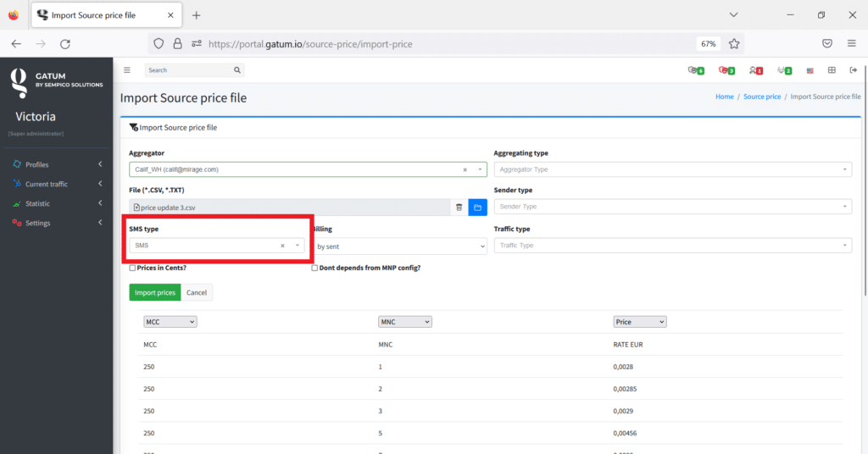868x454 pixels.
Task: Open the Billing dropdown set to by sent
Action: click(x=398, y=246)
